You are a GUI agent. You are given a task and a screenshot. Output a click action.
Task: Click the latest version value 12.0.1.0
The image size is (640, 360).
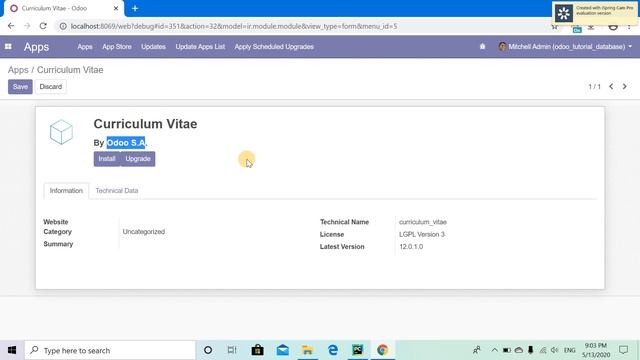[x=411, y=247]
